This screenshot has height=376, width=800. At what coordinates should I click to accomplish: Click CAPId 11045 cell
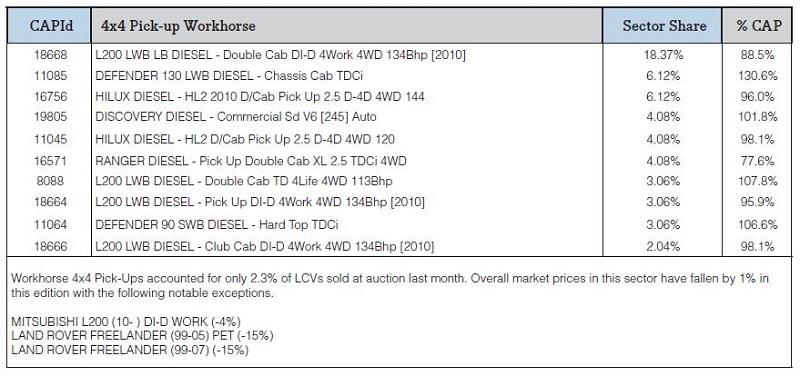click(51, 139)
